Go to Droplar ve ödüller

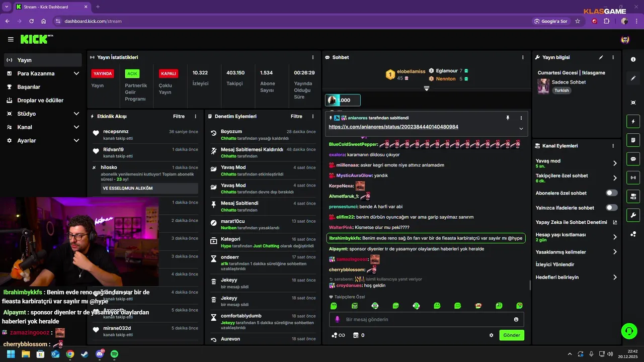pyautogui.click(x=43, y=100)
